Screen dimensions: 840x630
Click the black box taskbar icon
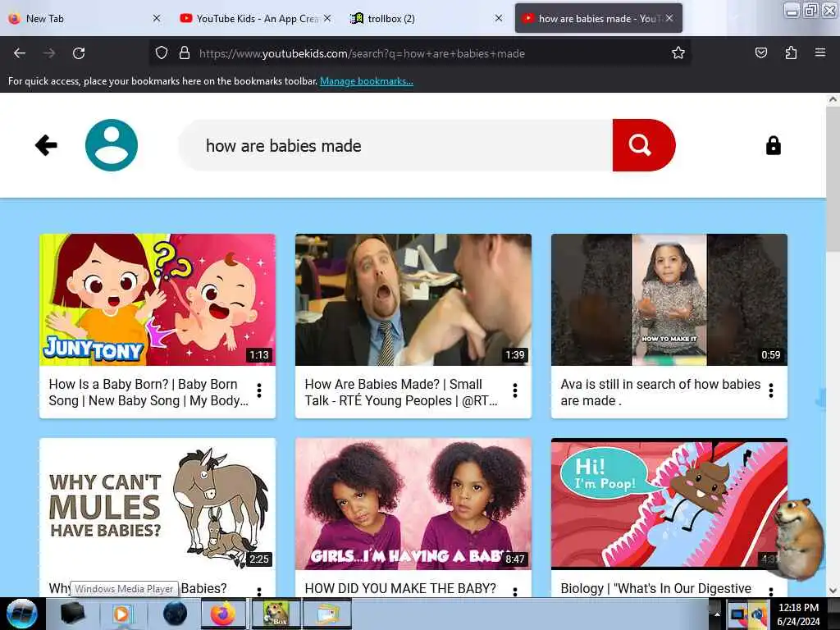(x=72, y=614)
